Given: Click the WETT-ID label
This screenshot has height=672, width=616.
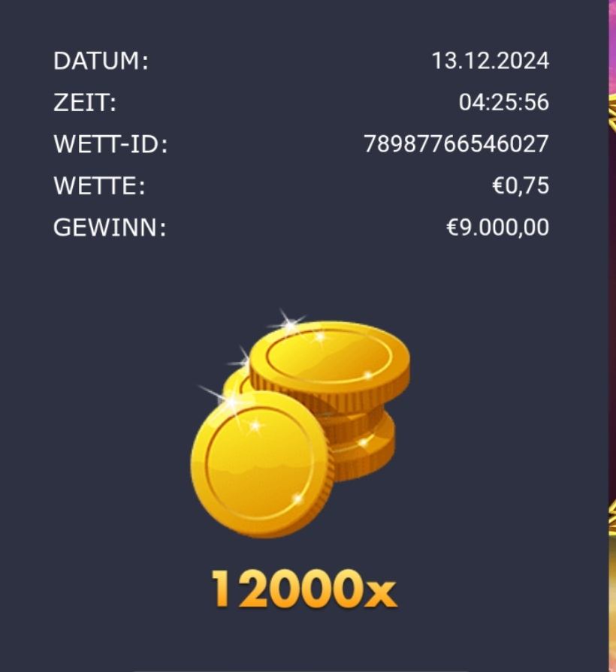Looking at the screenshot, I should [x=110, y=144].
